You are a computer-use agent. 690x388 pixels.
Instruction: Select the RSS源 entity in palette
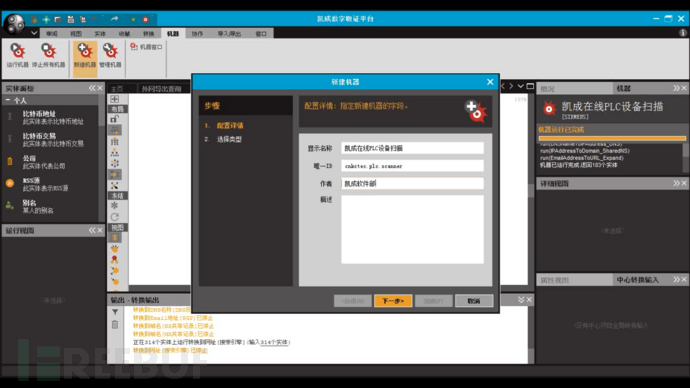(51, 184)
